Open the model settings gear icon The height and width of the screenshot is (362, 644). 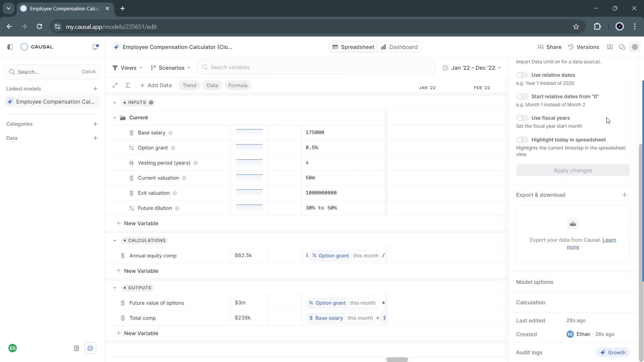tap(635, 47)
